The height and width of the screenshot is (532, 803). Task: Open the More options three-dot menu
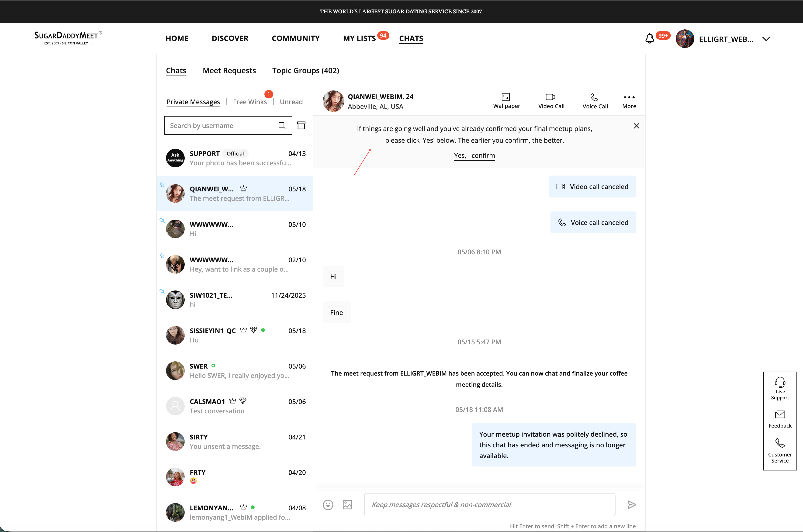[x=629, y=97]
